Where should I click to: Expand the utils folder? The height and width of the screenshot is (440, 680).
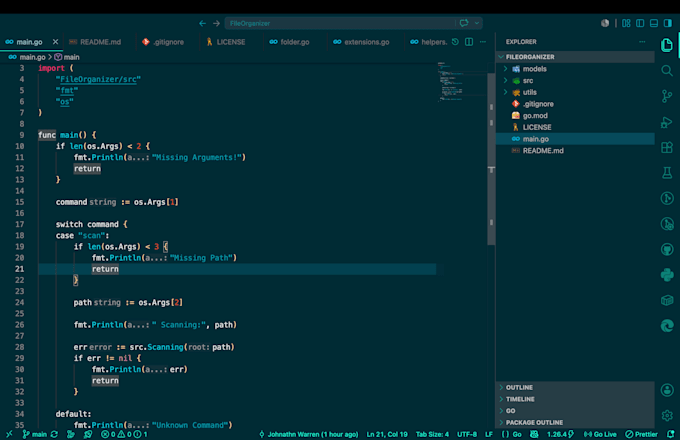click(505, 92)
